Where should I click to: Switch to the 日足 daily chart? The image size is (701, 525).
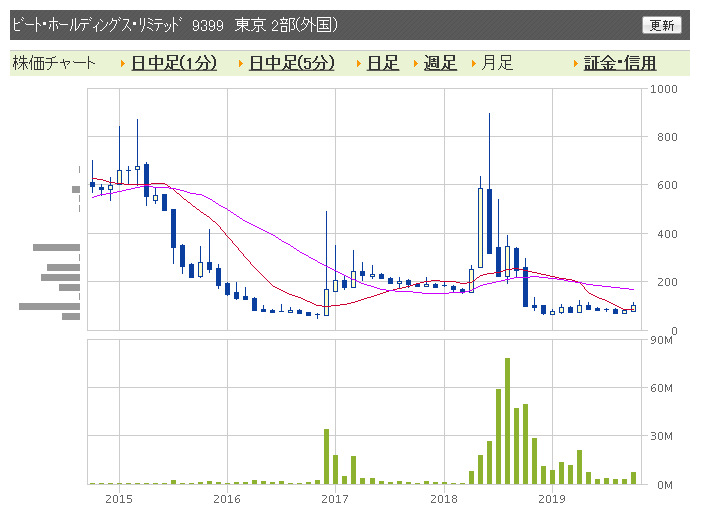click(x=383, y=63)
